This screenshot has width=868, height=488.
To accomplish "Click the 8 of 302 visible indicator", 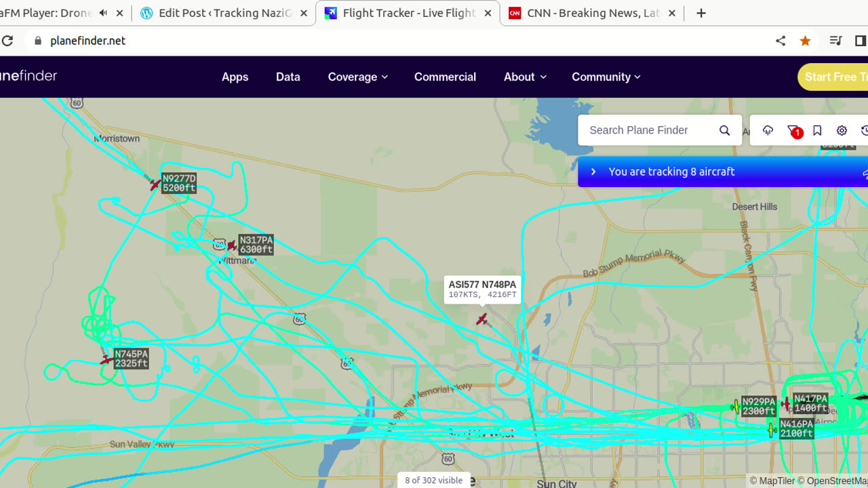I will (x=434, y=480).
